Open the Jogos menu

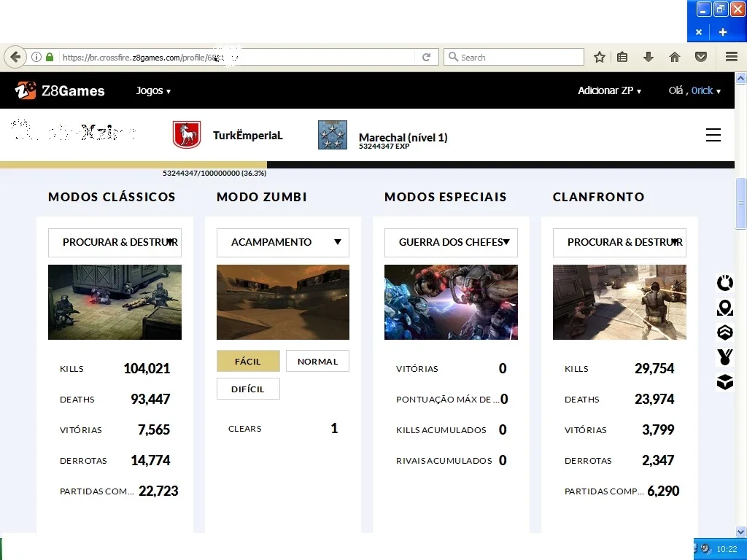153,90
